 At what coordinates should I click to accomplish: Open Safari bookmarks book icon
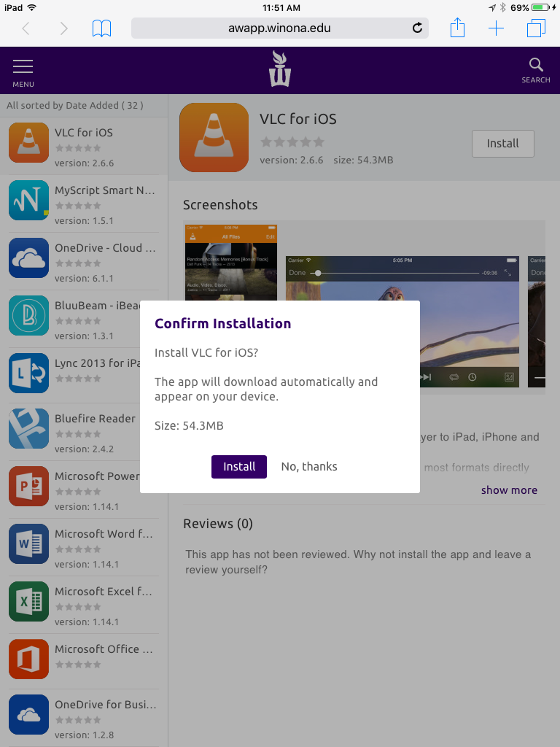click(x=102, y=28)
